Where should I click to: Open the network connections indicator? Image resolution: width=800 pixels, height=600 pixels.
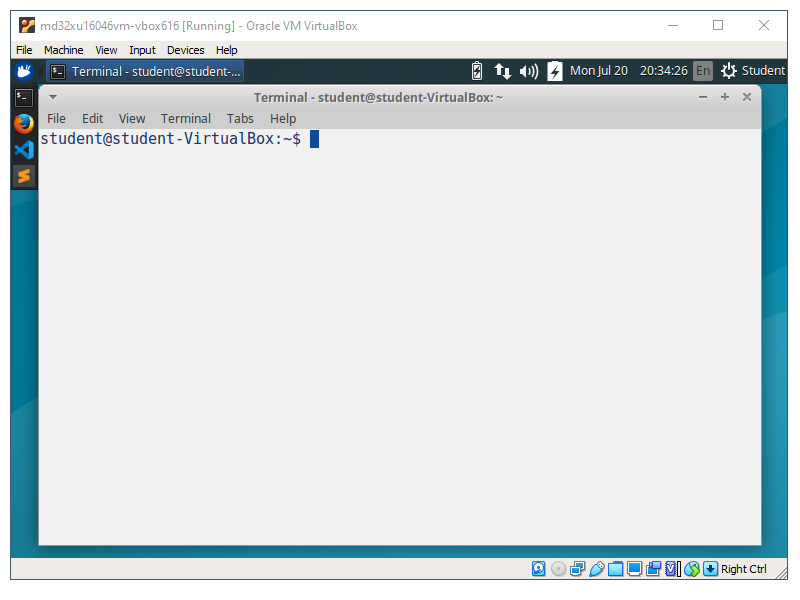click(503, 71)
